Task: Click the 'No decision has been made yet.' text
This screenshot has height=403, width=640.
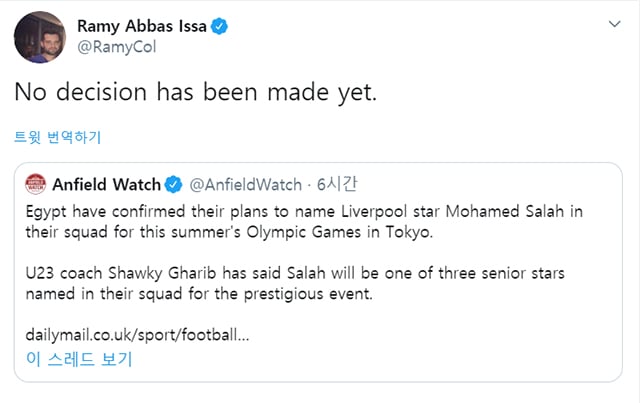Action: (x=196, y=92)
